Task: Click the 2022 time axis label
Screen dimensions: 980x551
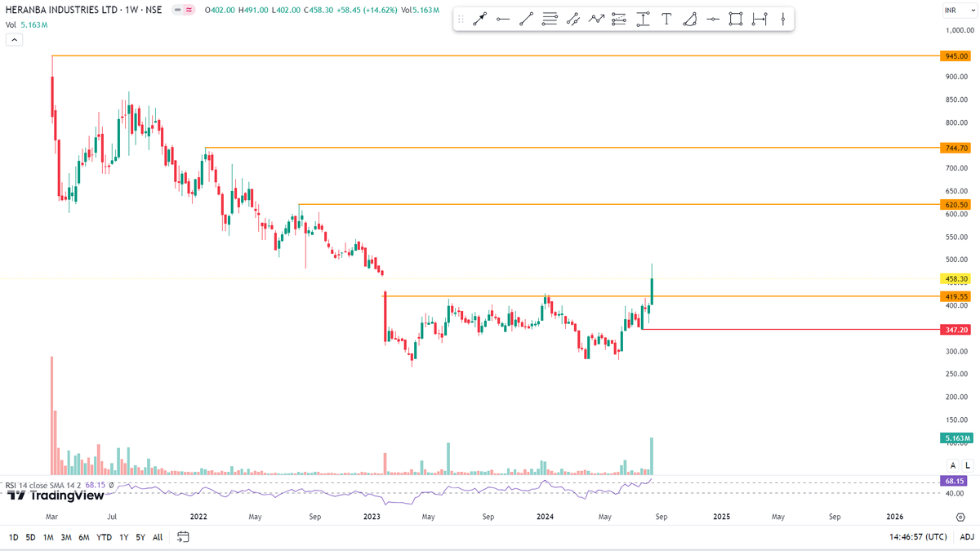Action: (x=198, y=517)
